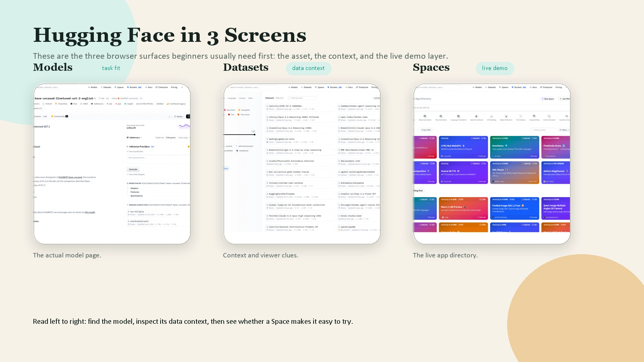Open FireRed Image Edit 1.0 Fast card

point(515,208)
